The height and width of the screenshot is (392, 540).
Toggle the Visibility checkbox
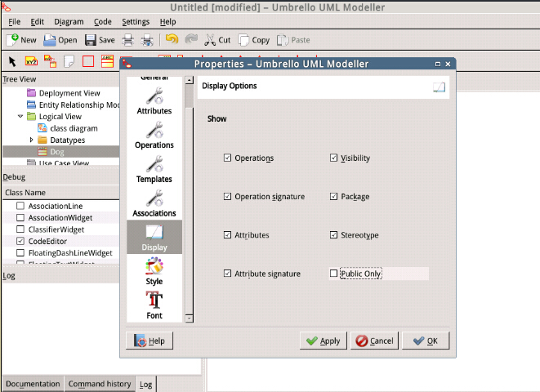point(333,158)
